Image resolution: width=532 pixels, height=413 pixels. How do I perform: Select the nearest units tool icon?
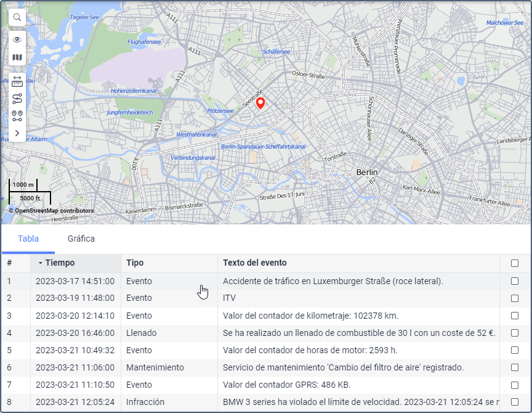click(17, 116)
